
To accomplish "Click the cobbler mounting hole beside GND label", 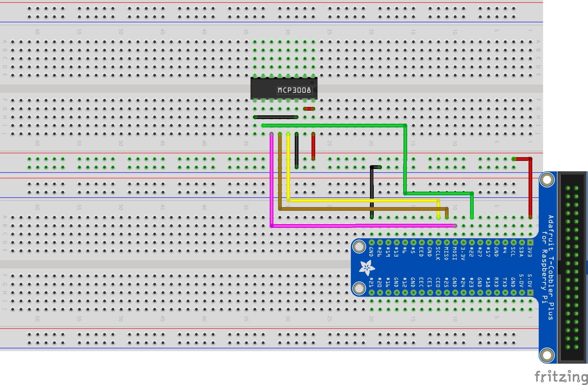I will (359, 246).
